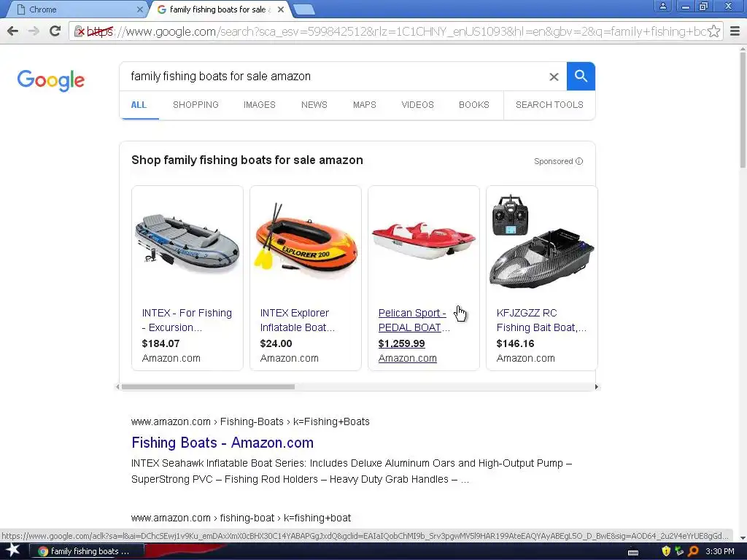Click the insecure https warning icon
747x560 pixels.
(x=80, y=31)
